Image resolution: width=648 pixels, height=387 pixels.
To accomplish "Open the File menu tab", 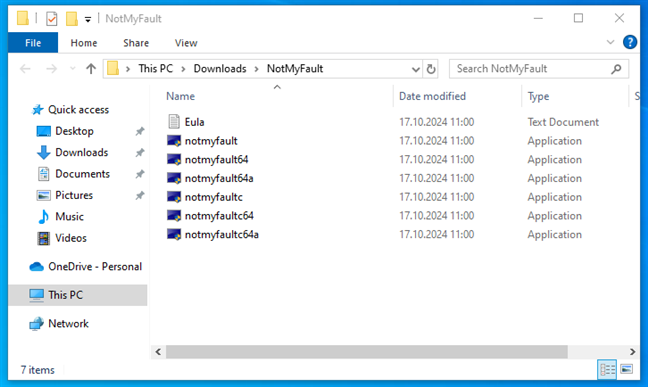I will pos(33,43).
